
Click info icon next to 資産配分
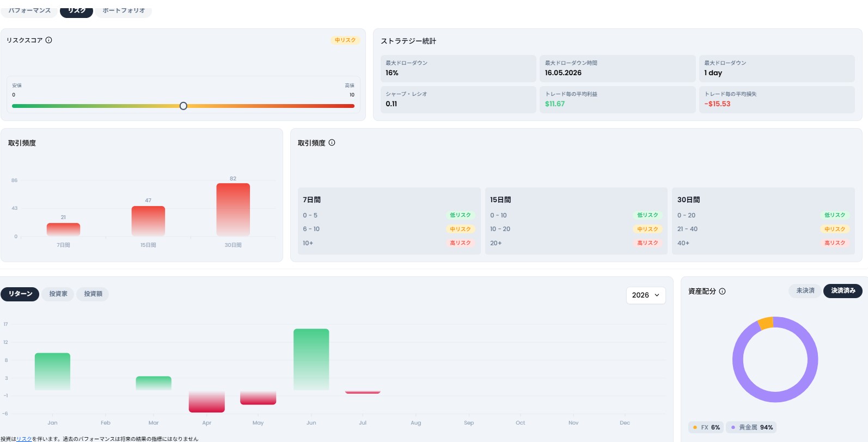click(x=722, y=291)
